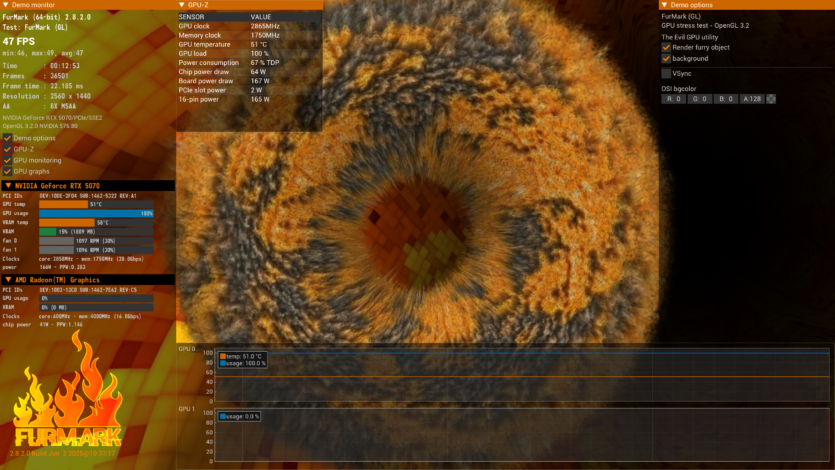Viewport: 835px width, 470px height.
Task: Click the AMD Clocks core:600MHz line
Action: coord(72,316)
